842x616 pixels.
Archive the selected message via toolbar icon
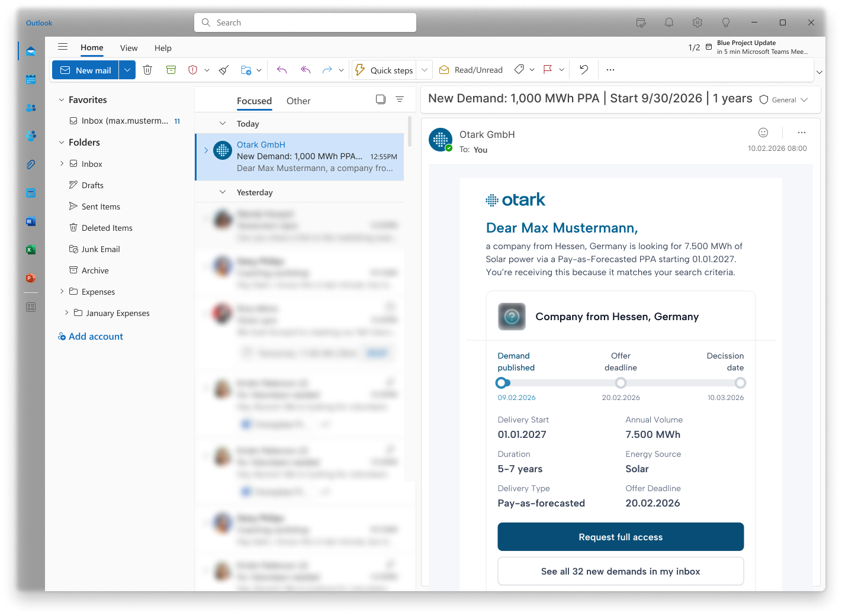tap(171, 70)
